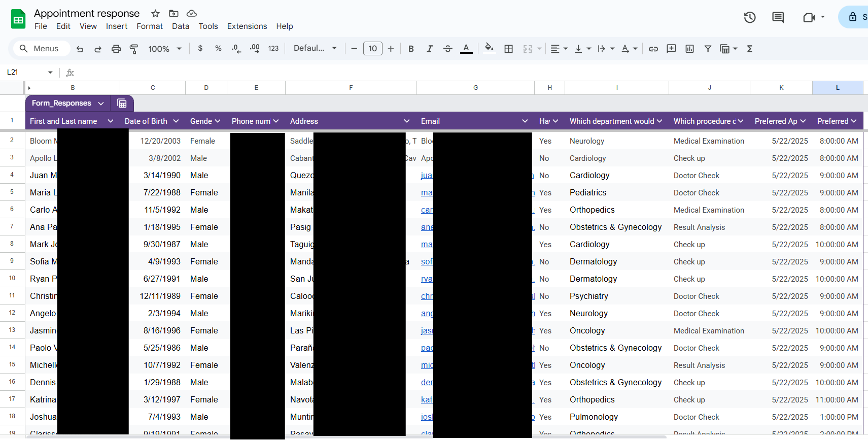868x440 pixels.
Task: Click the Redo arrow
Action: pos(98,49)
